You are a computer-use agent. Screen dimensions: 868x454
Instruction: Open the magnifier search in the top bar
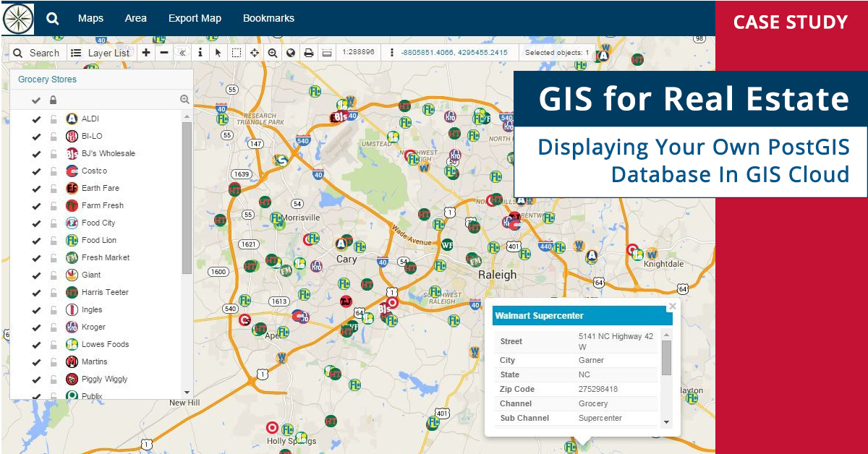53,19
